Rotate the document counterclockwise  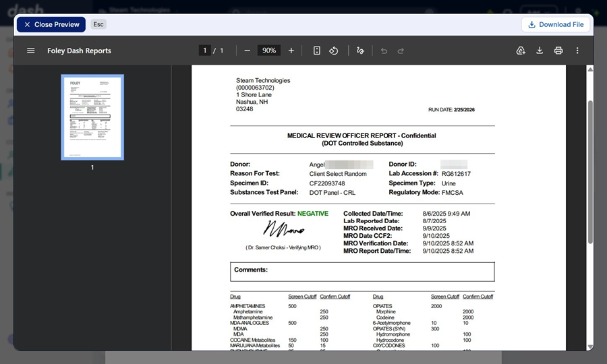tap(333, 51)
